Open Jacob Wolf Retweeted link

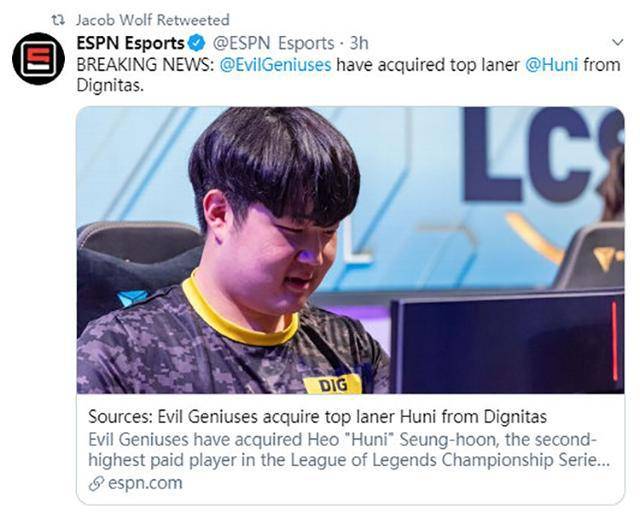pos(153,20)
